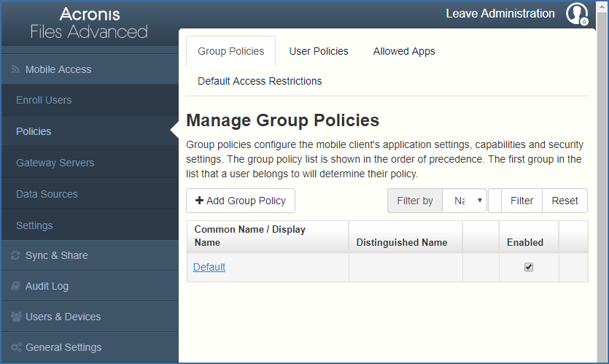Image resolution: width=609 pixels, height=364 pixels.
Task: Expand the Sync & Share section
Action: (90, 255)
